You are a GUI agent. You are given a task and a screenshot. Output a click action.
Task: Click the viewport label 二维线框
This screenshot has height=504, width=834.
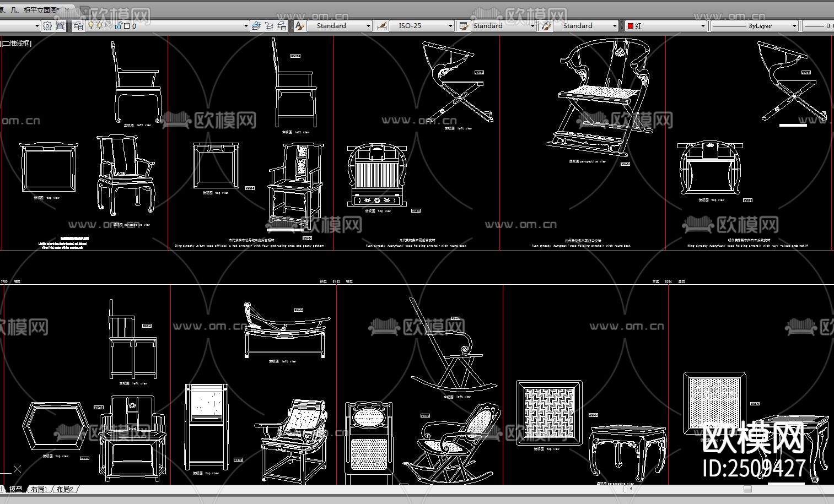(17, 43)
